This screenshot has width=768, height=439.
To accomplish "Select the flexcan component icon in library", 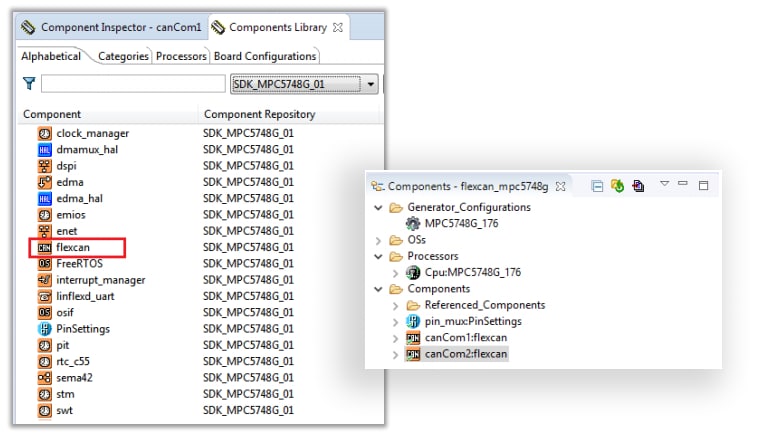I will point(44,246).
